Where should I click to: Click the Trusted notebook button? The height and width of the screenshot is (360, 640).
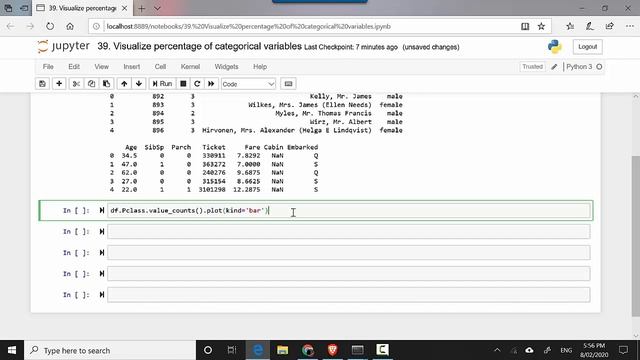pyautogui.click(x=532, y=67)
